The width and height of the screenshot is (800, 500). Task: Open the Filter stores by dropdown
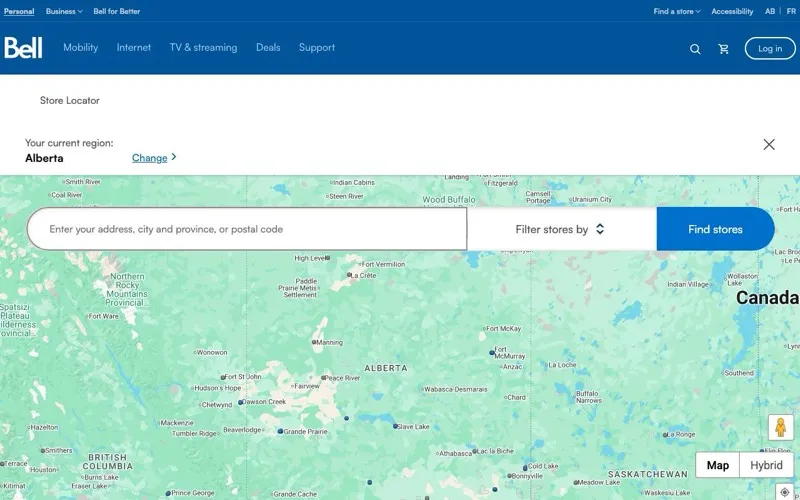pos(560,229)
